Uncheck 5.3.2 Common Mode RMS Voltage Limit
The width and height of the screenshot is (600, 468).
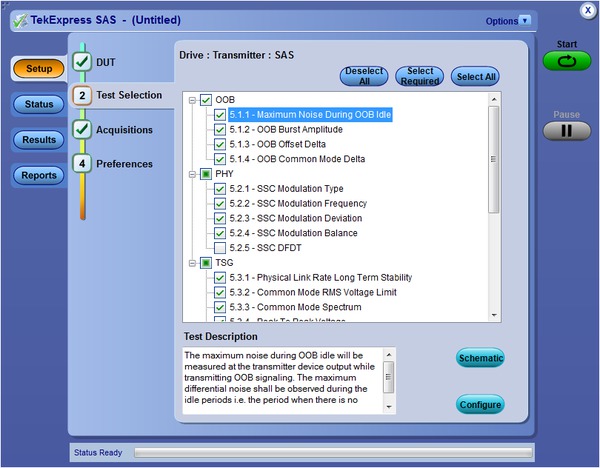220,293
